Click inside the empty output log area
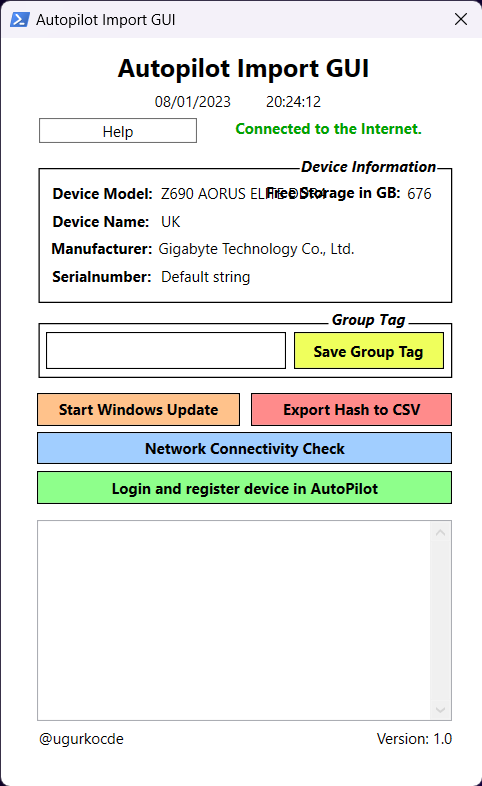The width and height of the screenshot is (482, 786). coord(234,621)
